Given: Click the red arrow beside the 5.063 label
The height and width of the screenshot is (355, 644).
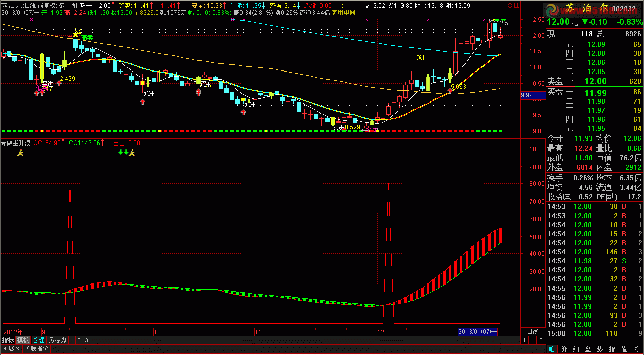Looking at the screenshot, I should point(450,90).
